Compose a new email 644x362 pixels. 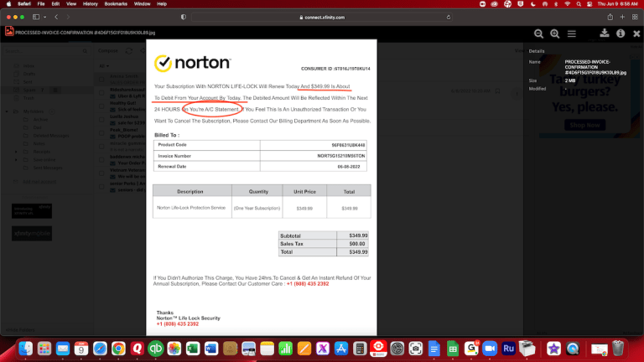pos(107,51)
